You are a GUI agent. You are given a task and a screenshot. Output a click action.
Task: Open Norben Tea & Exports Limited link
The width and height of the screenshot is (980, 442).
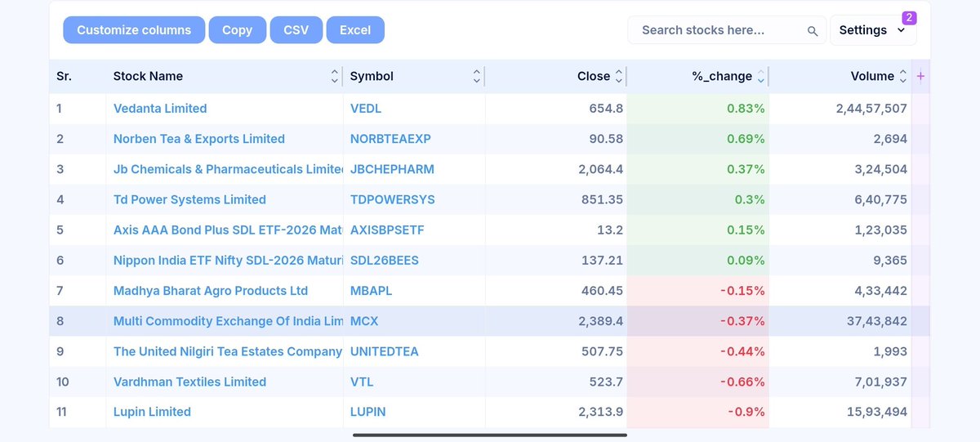pos(199,139)
